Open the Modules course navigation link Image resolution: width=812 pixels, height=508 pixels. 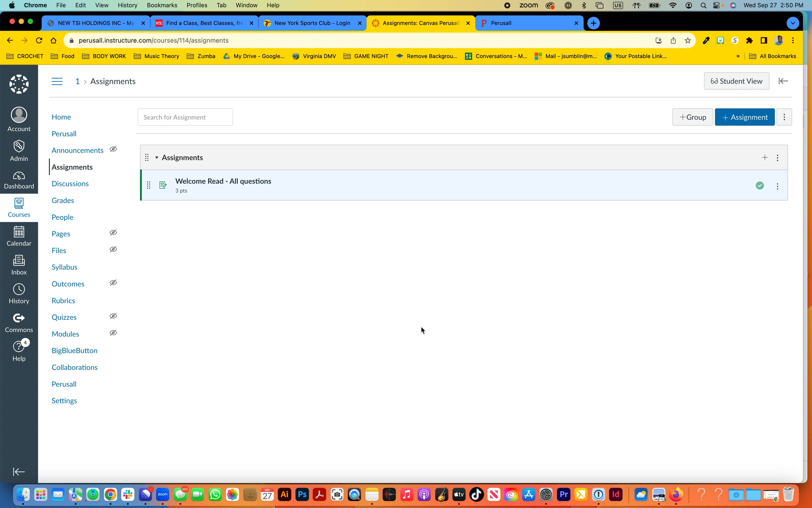tap(65, 334)
